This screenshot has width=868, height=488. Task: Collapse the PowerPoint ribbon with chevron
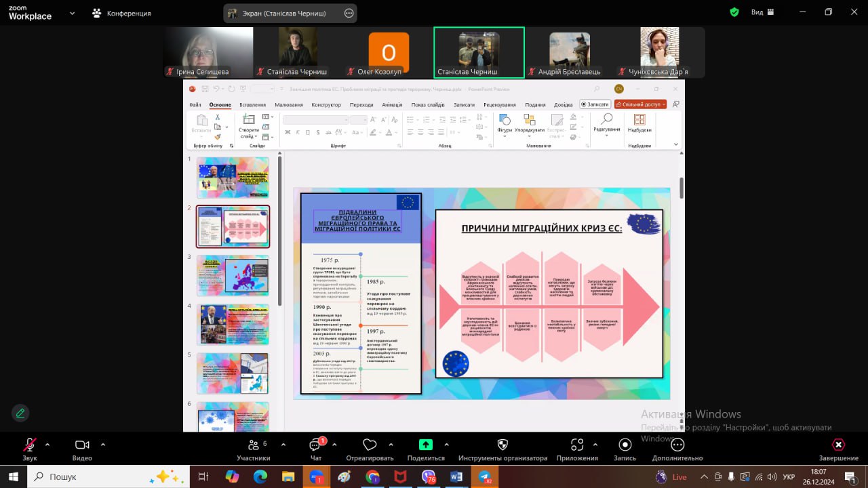click(675, 144)
